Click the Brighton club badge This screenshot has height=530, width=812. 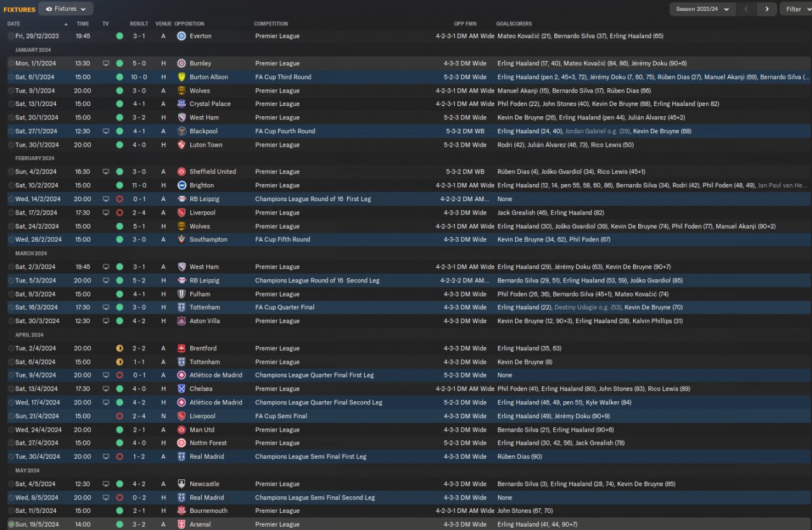181,185
